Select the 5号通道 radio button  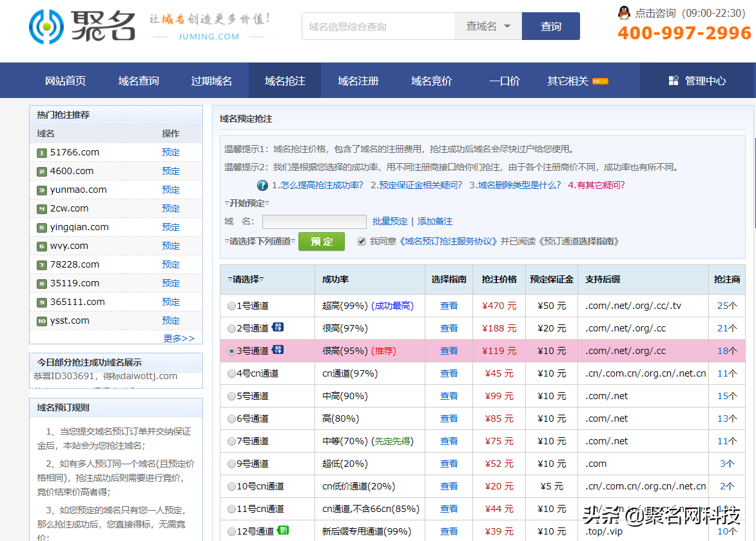pos(231,397)
